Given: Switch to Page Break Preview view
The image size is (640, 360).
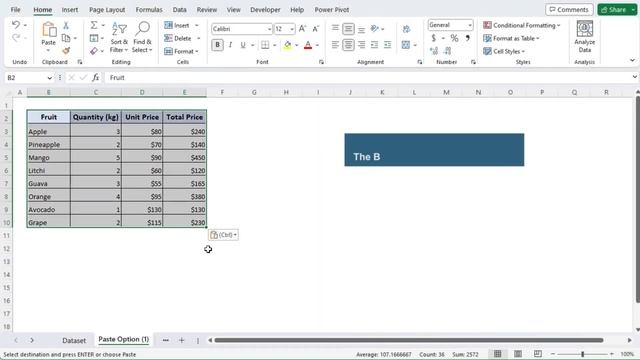Looking at the screenshot, I should (538, 354).
